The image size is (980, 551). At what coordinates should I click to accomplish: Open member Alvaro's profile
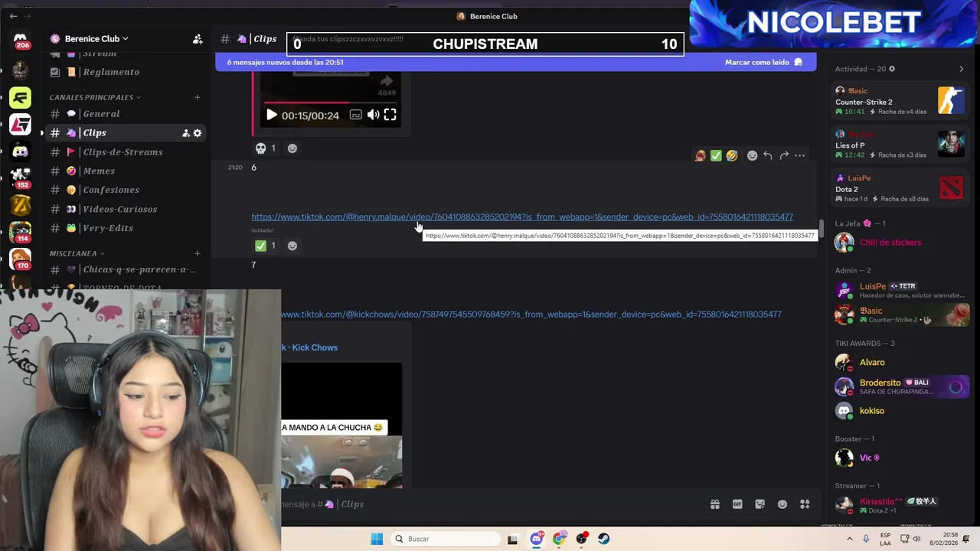pos(900,363)
